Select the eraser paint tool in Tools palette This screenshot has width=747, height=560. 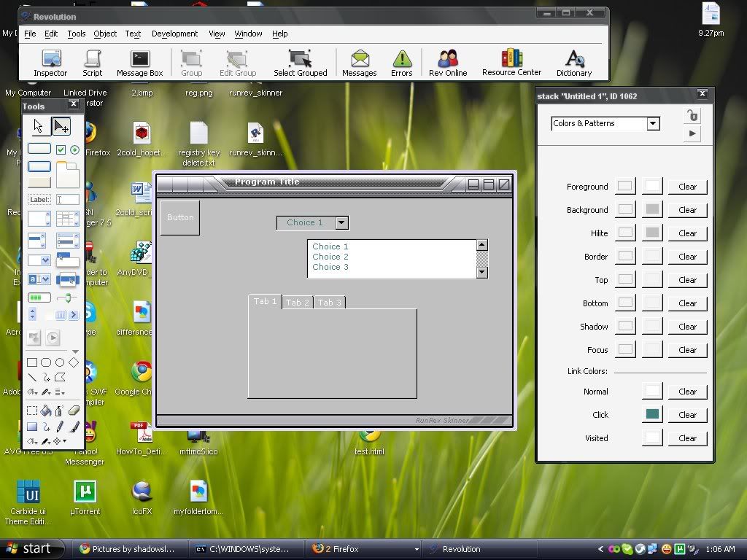coord(74,411)
